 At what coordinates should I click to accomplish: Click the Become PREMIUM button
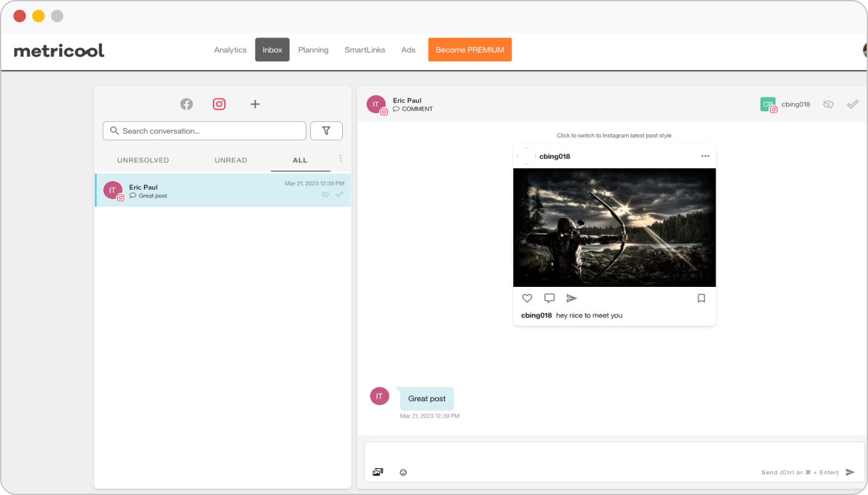click(x=470, y=50)
